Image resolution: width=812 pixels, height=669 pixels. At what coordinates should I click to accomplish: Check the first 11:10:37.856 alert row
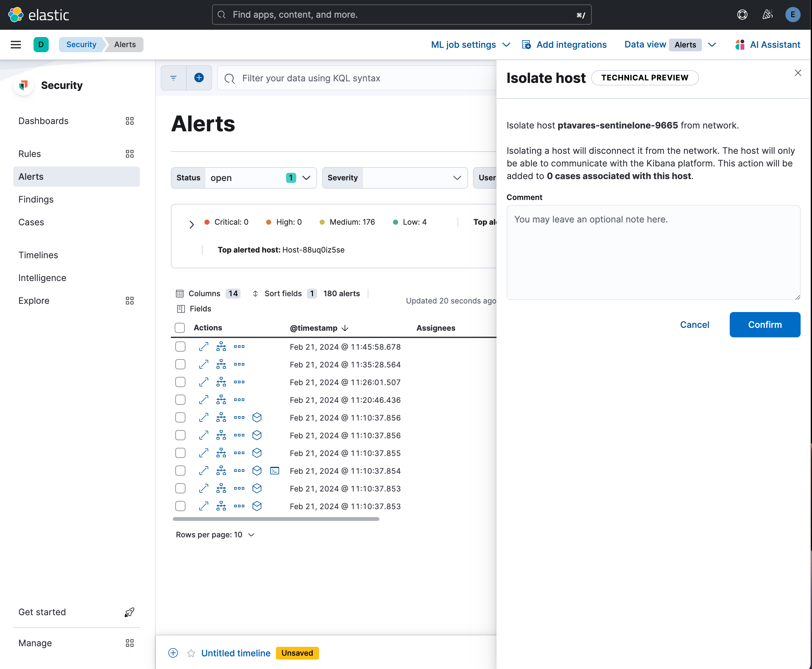180,417
